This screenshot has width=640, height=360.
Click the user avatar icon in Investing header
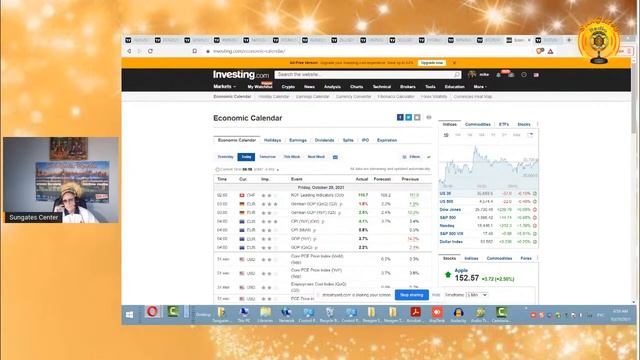coord(472,75)
